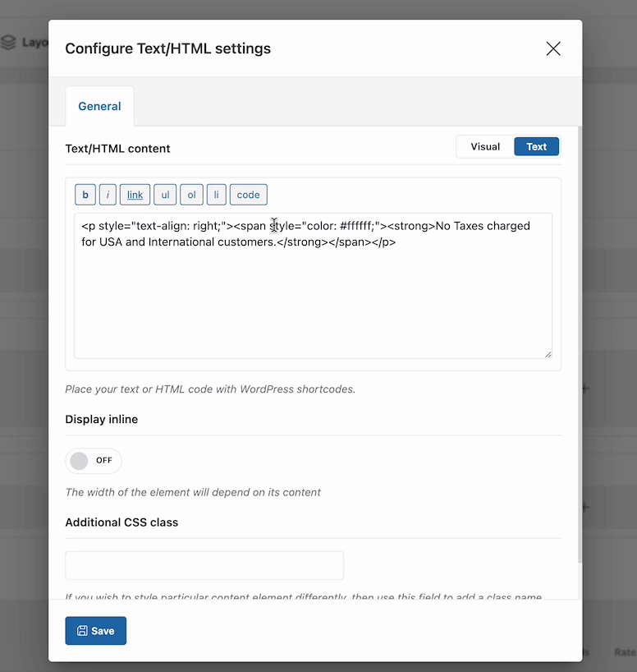The width and height of the screenshot is (637, 672).
Task: Click the 'code' quicktag button
Action: [248, 195]
